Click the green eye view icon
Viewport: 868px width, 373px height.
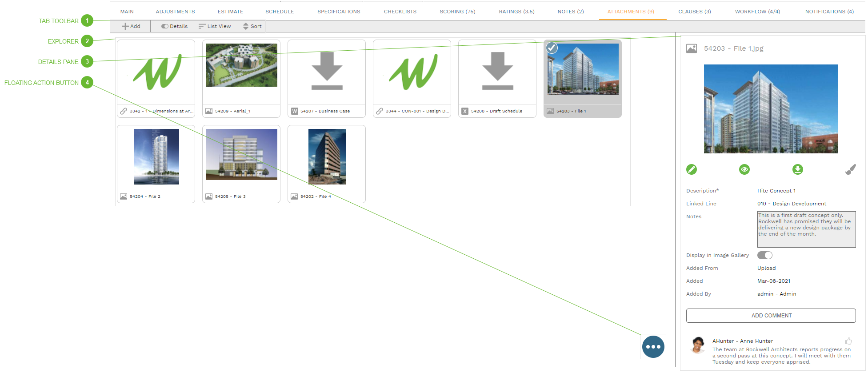[x=744, y=169]
